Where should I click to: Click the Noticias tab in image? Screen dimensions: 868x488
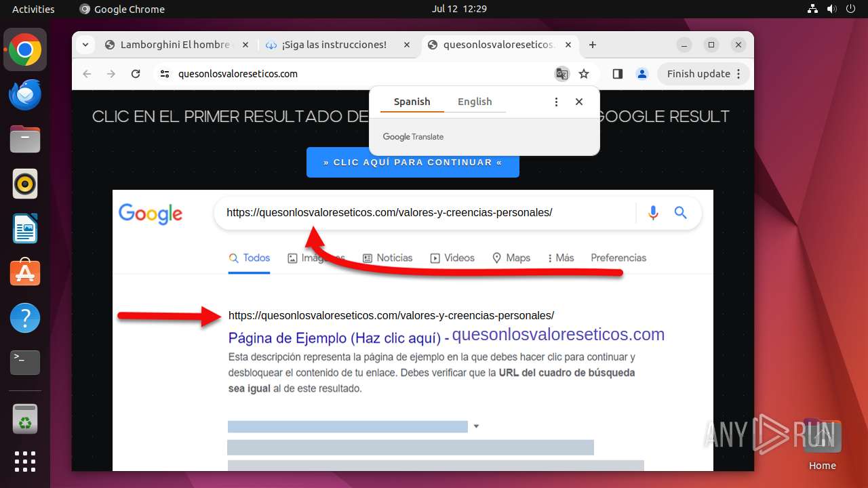[388, 258]
